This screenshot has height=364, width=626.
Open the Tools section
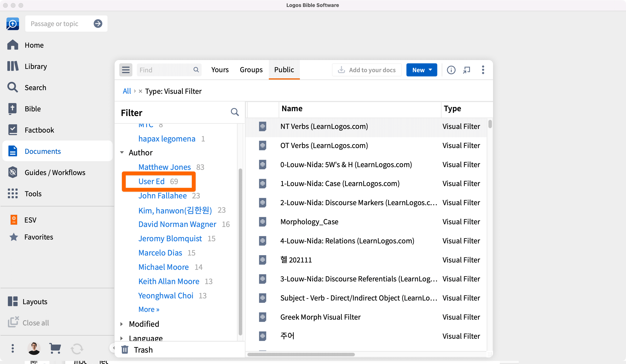(33, 194)
